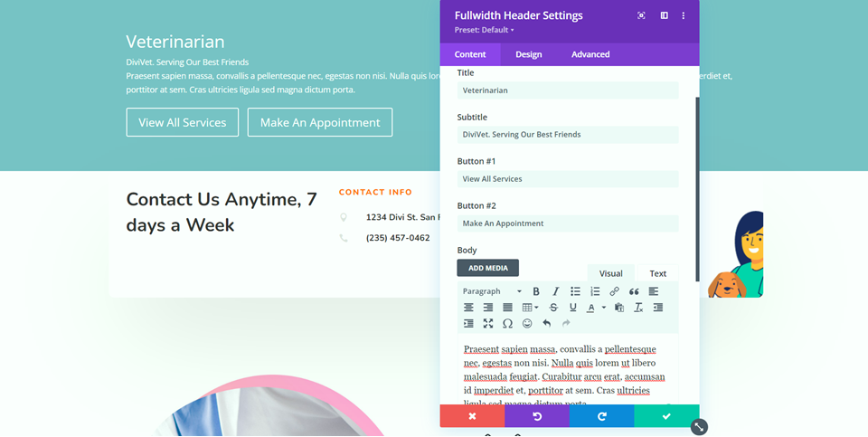Select the Veterinarian header title

pos(175,42)
